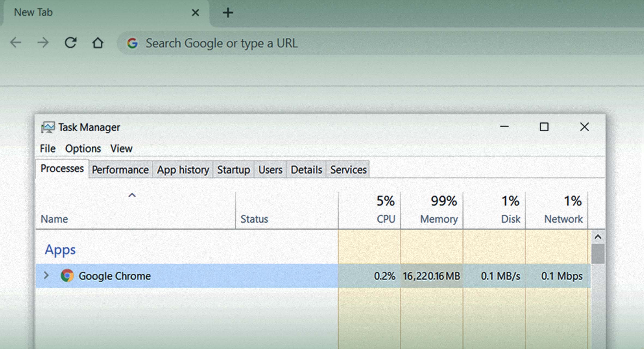Viewport: 644px width, 349px height.
Task: Reload the page in Chrome
Action: point(71,43)
